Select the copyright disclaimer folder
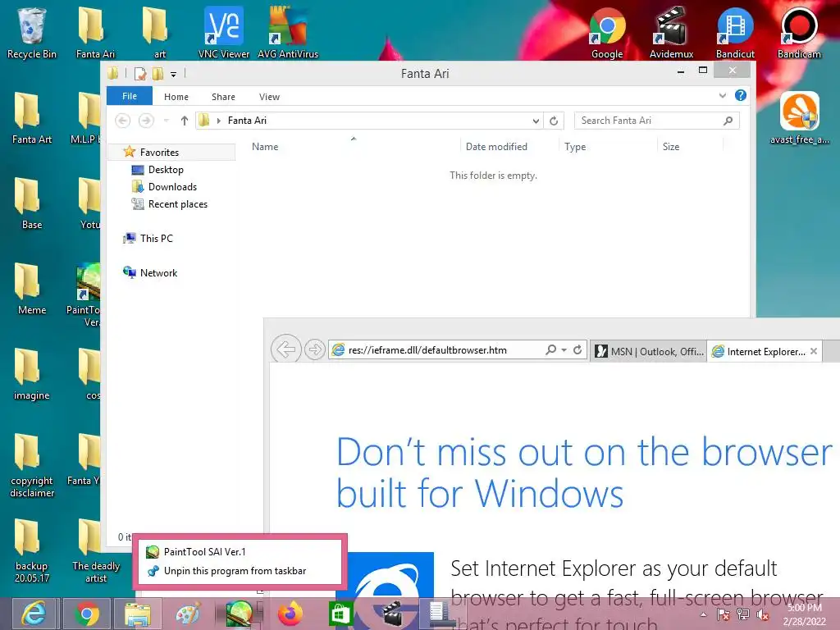The image size is (840, 630). pyautogui.click(x=32, y=465)
